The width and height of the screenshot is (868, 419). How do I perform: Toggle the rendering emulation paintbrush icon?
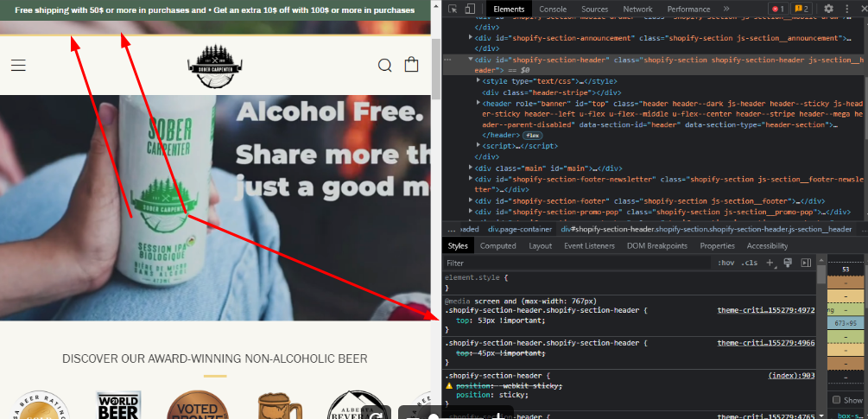pos(788,263)
